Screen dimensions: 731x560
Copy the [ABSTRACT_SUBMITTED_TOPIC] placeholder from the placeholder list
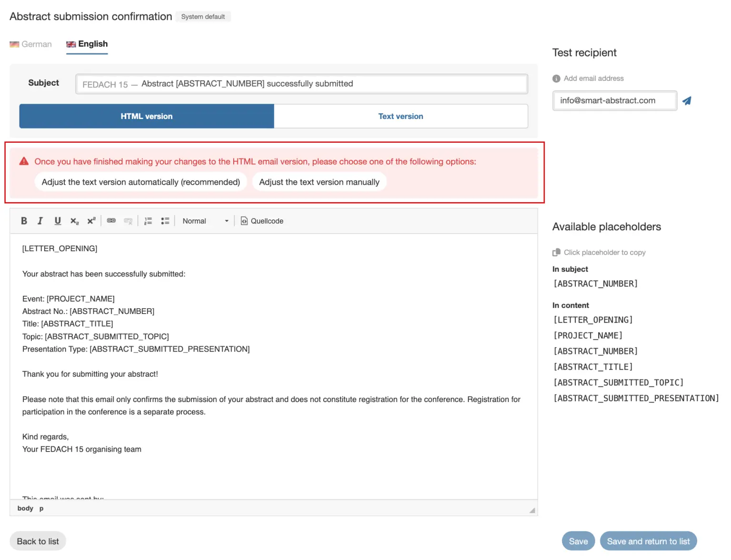coord(618,383)
